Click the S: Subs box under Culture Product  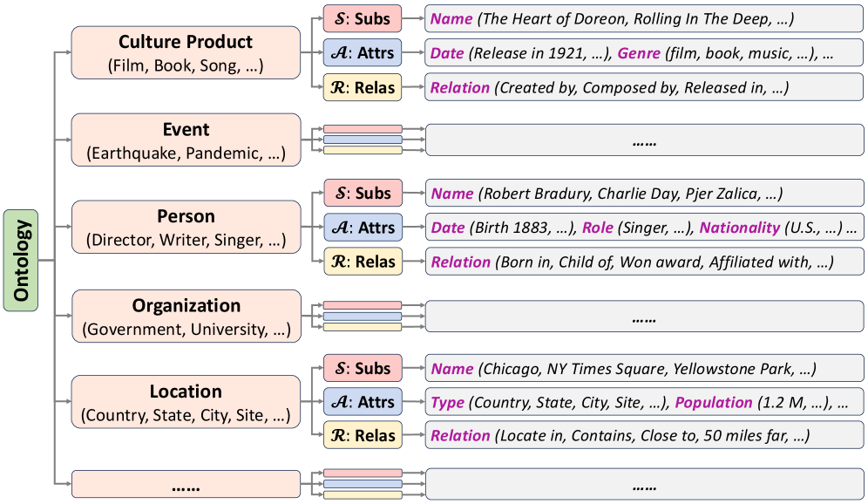point(363,18)
